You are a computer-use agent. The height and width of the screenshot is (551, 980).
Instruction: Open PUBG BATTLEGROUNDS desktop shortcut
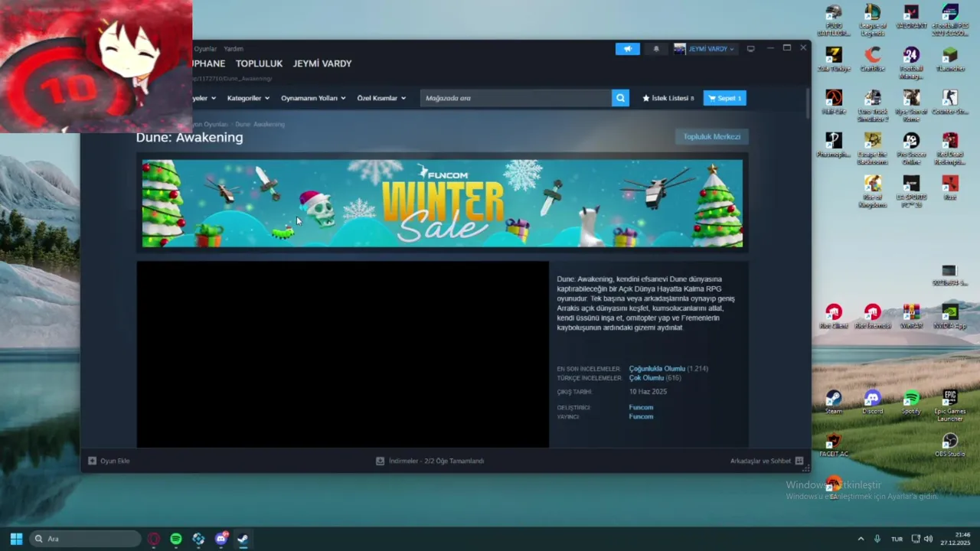(834, 21)
